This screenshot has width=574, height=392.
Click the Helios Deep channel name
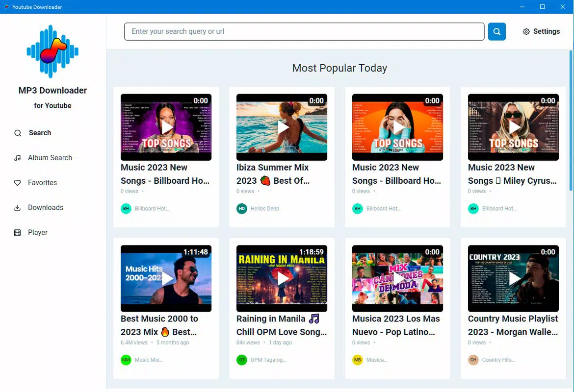point(265,208)
